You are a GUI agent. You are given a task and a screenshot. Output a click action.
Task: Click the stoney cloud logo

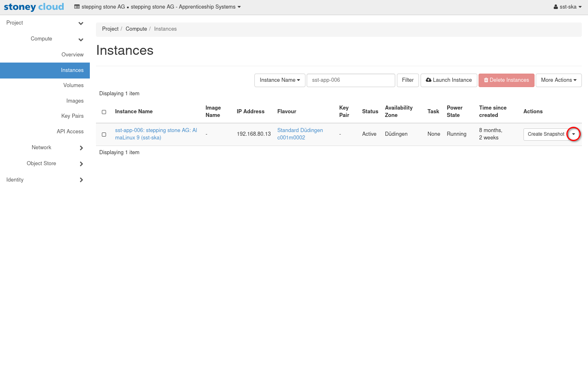pos(34,7)
